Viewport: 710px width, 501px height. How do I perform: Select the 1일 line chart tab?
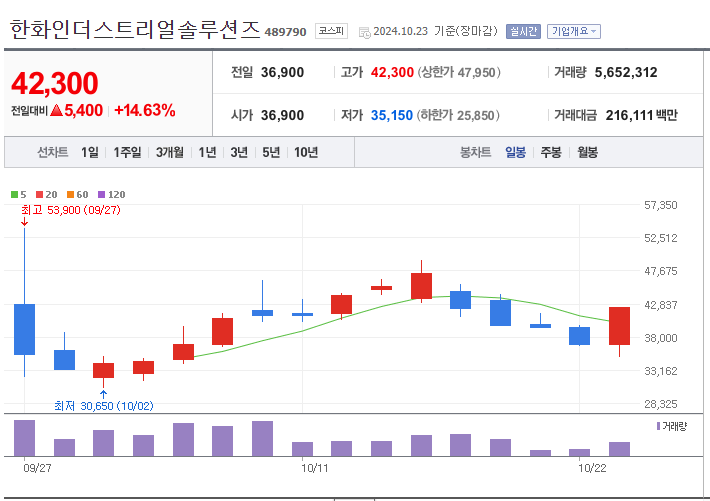90,152
